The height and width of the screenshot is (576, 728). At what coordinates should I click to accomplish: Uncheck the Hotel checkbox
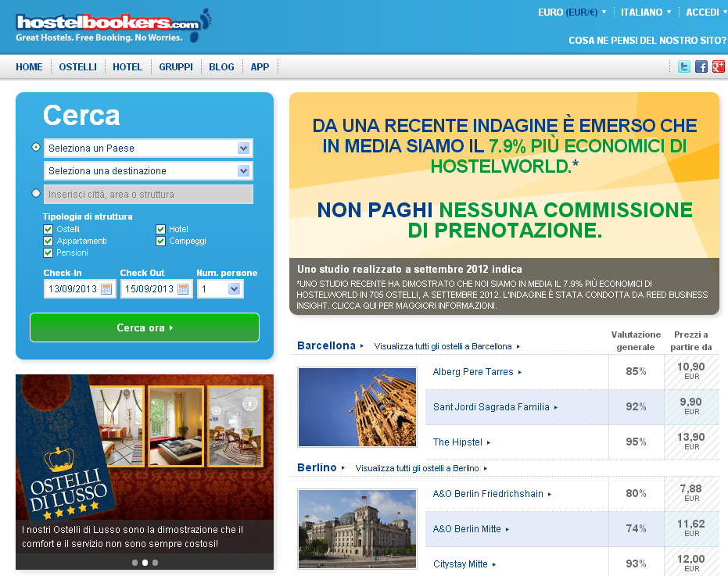tap(160, 229)
